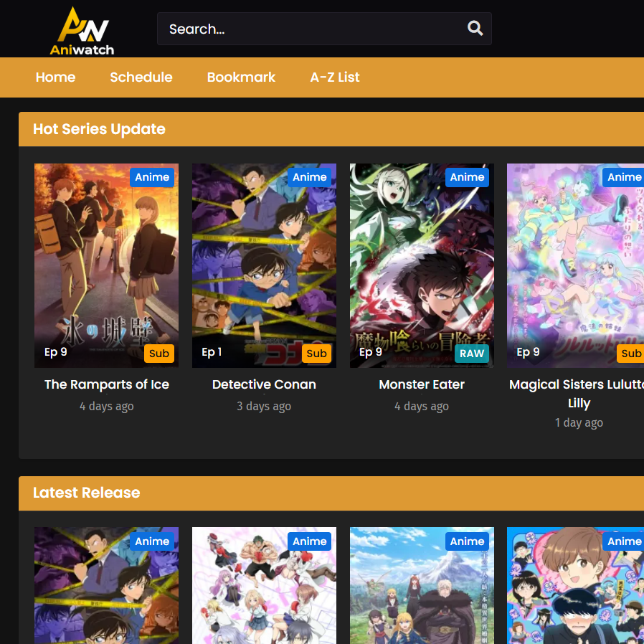The image size is (644, 644).
Task: Open Magical Sisters Lulutto Lilly poster
Action: 575,265
